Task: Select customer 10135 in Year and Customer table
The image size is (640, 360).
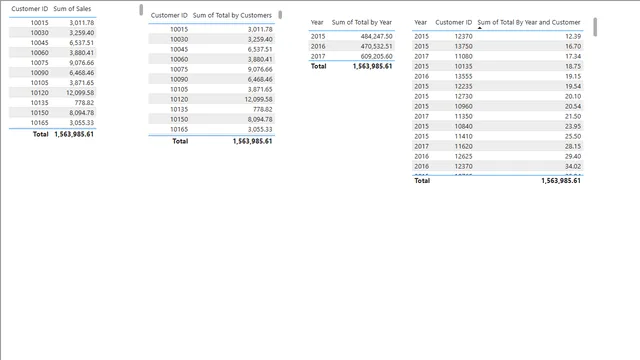Action: [463, 67]
